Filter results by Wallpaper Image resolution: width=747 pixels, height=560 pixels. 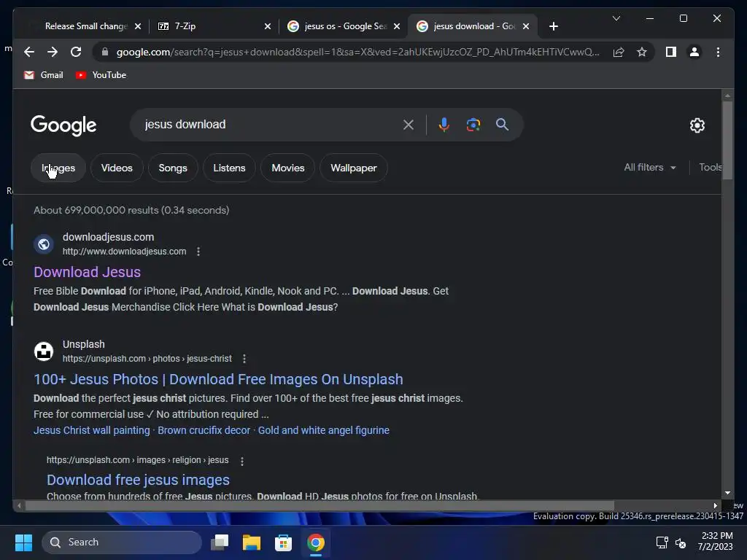tap(354, 168)
